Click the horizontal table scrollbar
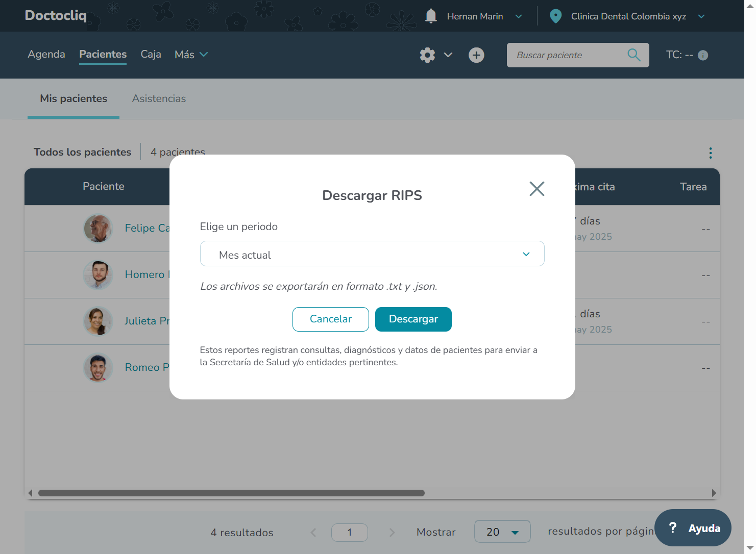756x554 pixels. (x=231, y=493)
